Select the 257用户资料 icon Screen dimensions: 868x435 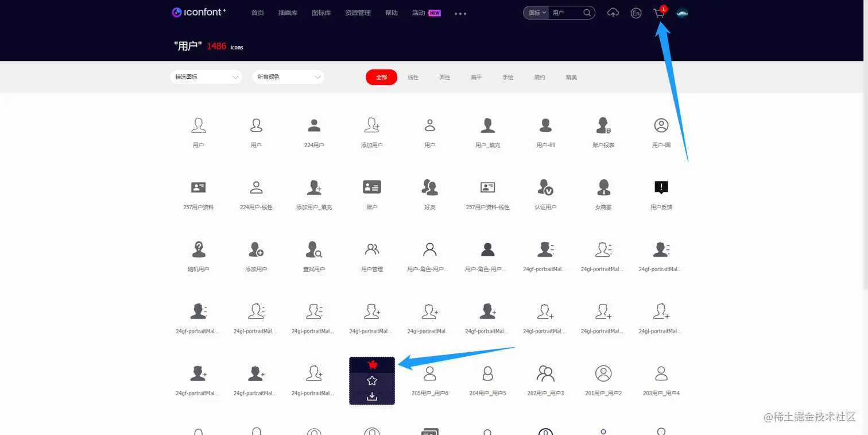[199, 187]
